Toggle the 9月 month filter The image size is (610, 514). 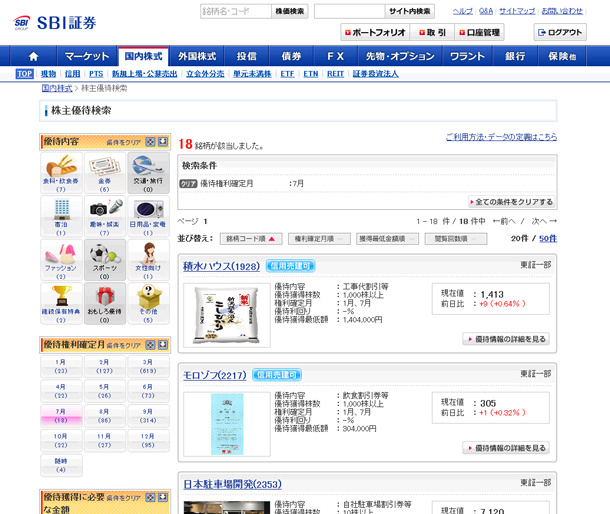point(148,416)
